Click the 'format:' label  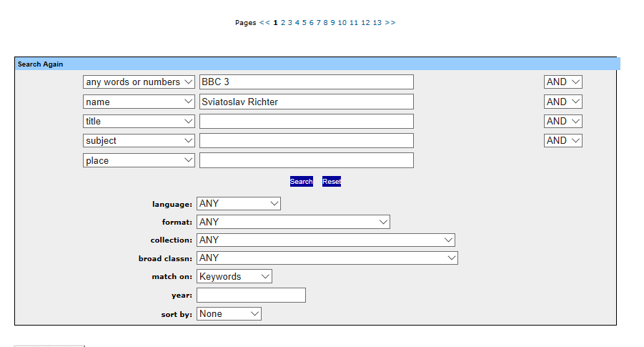point(177,222)
